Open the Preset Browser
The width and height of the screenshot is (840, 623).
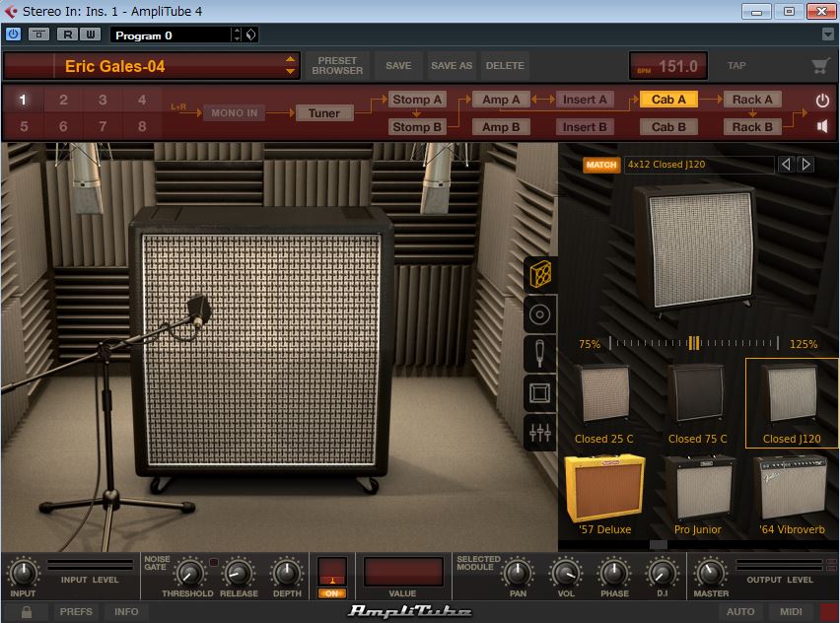[x=337, y=66]
